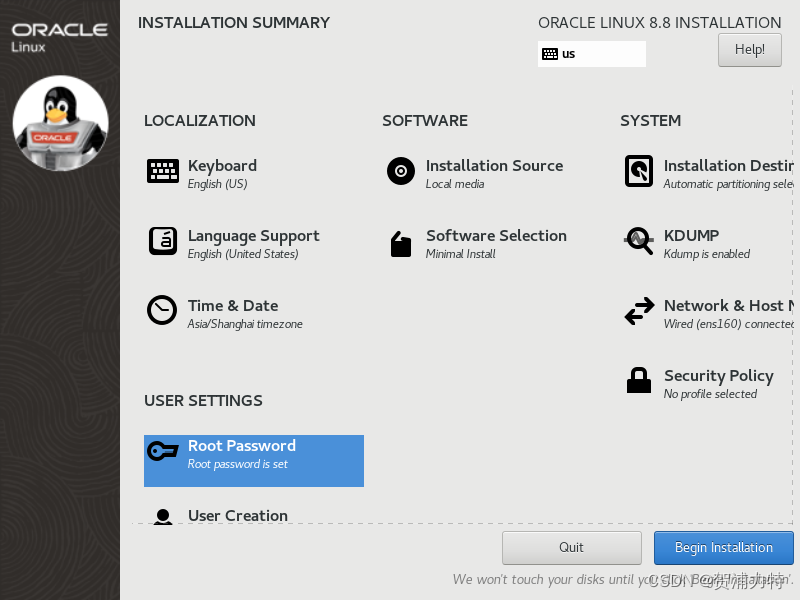Open the Keyboard settings label
The height and width of the screenshot is (600, 800).
coord(222,166)
